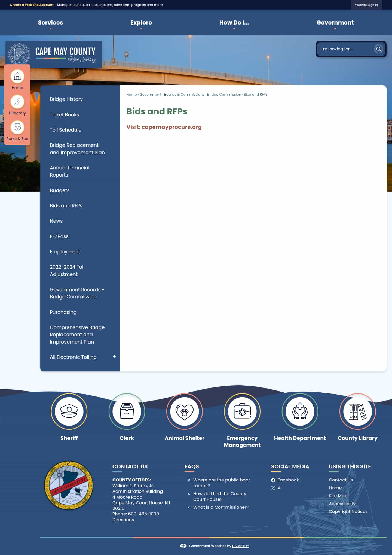Click the FAQS heading link
The image size is (392, 555).
[x=192, y=466]
